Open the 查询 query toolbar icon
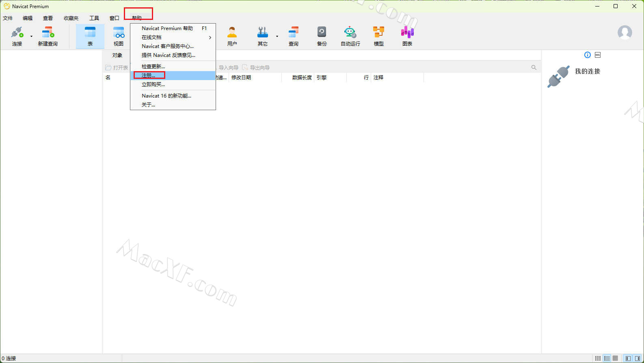 tap(294, 36)
